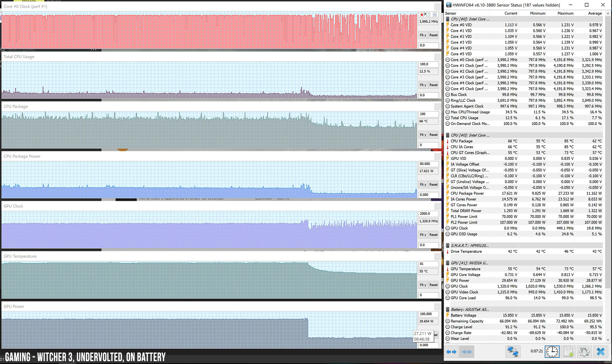Select the System Agent Clock sensor row
Viewport: 612px width, 364px height.
524,106
